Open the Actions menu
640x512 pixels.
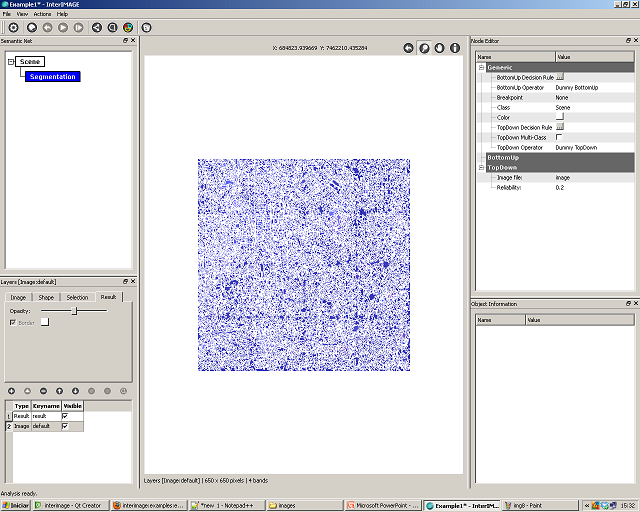42,14
